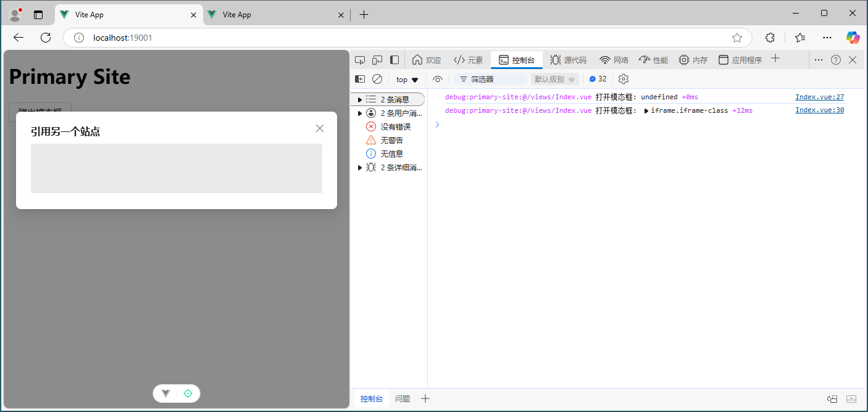868x412 pixels.
Task: Switch to the 问题 drawer tab
Action: coord(403,399)
